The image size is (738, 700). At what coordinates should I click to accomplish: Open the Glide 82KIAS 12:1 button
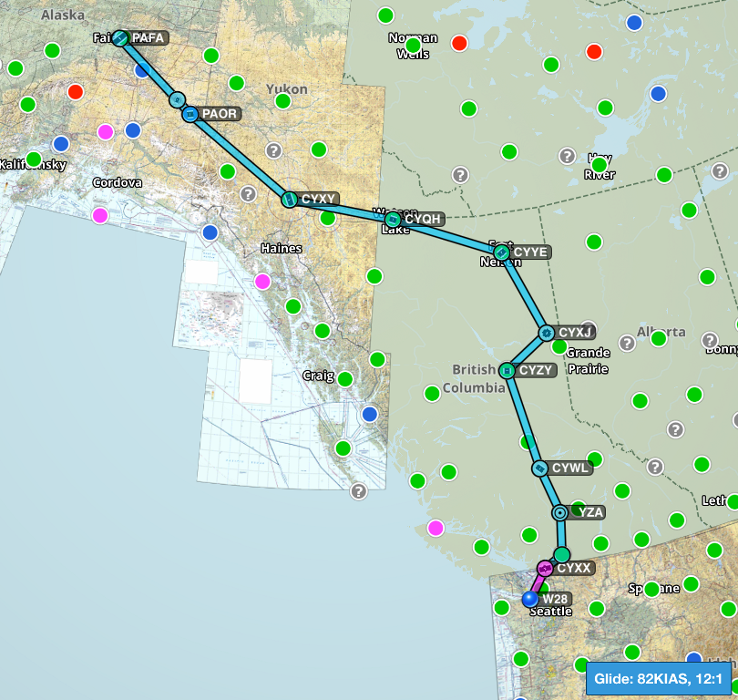[x=658, y=678]
